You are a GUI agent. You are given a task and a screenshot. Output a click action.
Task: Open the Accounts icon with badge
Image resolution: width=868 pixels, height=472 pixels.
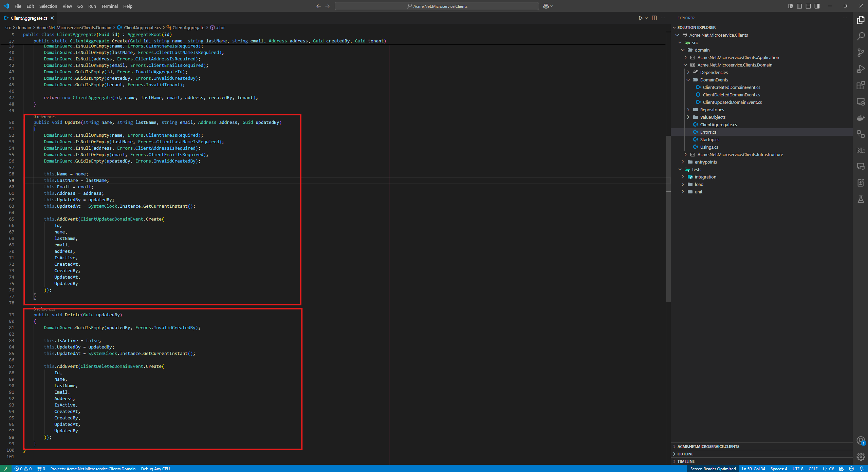(861, 440)
